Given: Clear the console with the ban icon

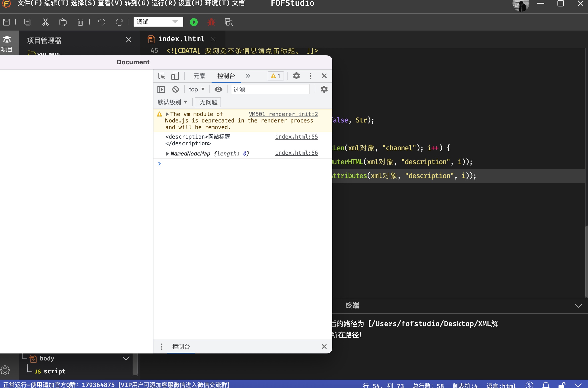Looking at the screenshot, I should tap(176, 89).
